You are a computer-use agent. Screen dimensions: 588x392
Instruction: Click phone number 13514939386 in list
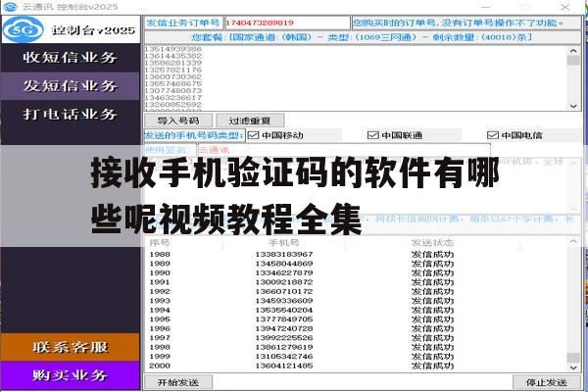(x=173, y=49)
